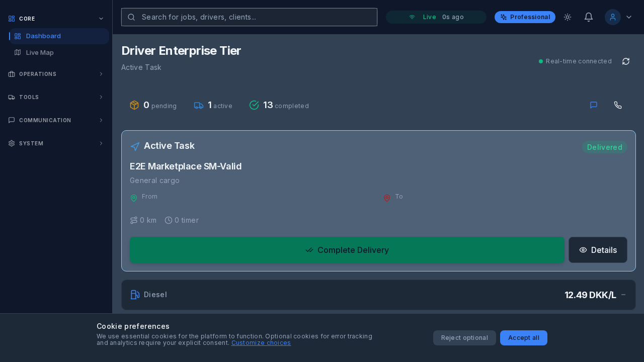The image size is (644, 362).
Task: Click the Diesel fuel pump icon
Action: click(x=135, y=295)
